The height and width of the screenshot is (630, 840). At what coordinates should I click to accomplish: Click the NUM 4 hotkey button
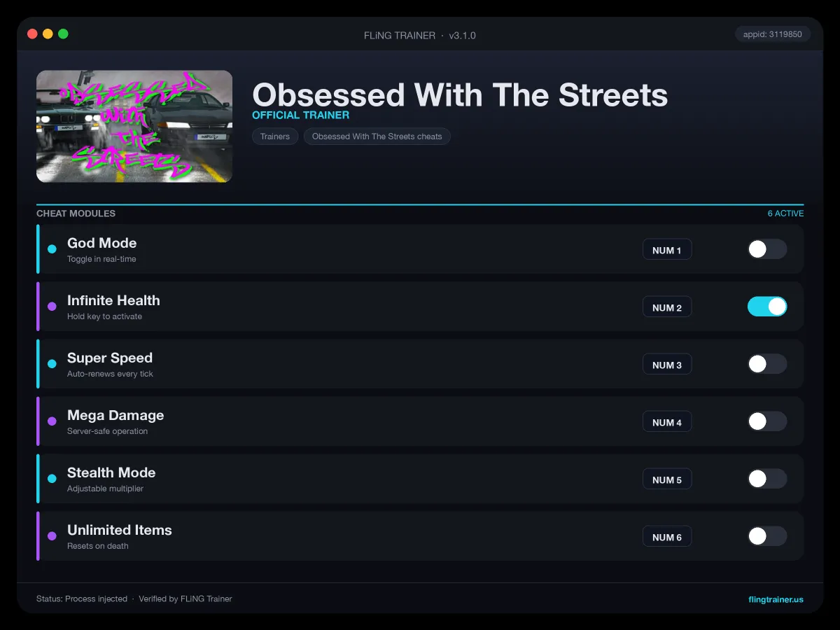click(667, 422)
